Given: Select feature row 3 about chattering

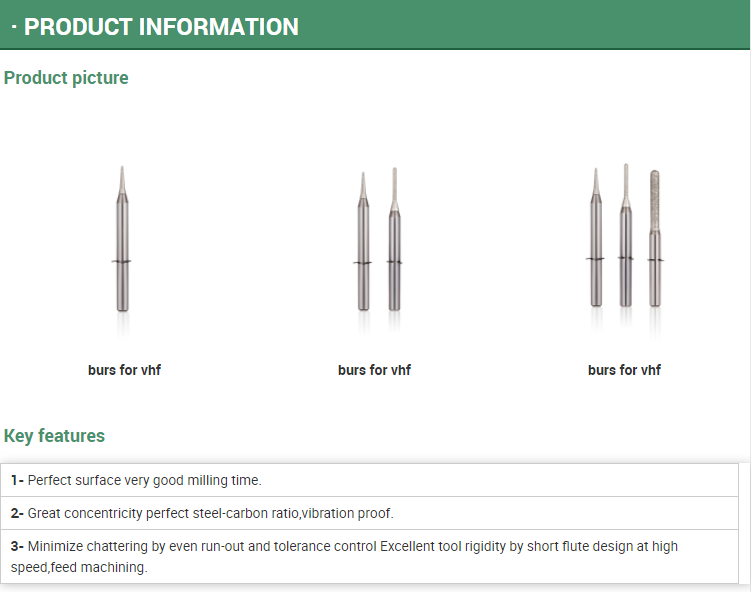Looking at the screenshot, I should coord(369,557).
